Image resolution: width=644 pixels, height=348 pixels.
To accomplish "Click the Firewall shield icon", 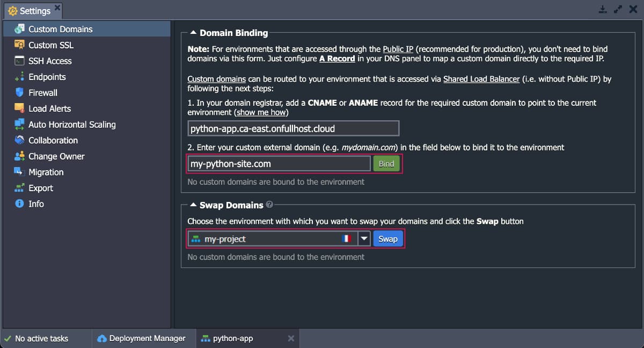I will (19, 92).
